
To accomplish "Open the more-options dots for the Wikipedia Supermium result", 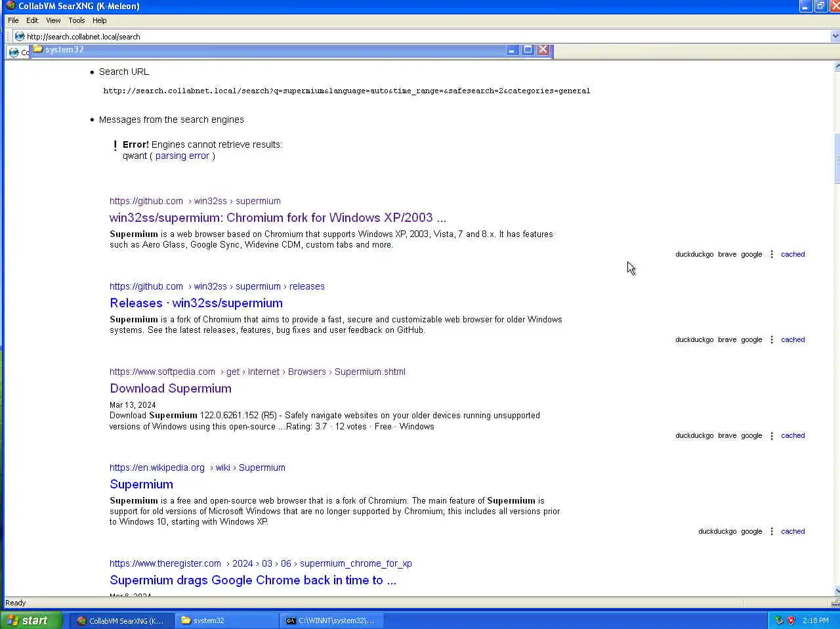I will tap(772, 531).
